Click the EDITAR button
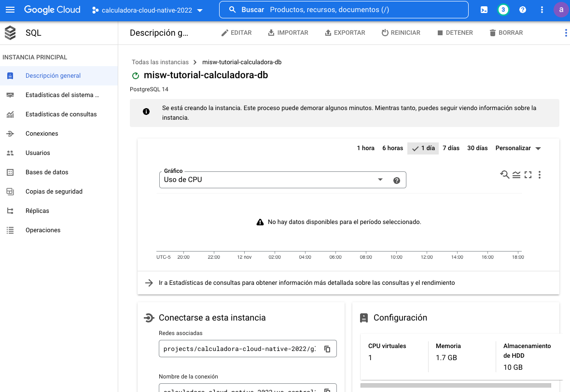This screenshot has width=570, height=392. tap(236, 33)
